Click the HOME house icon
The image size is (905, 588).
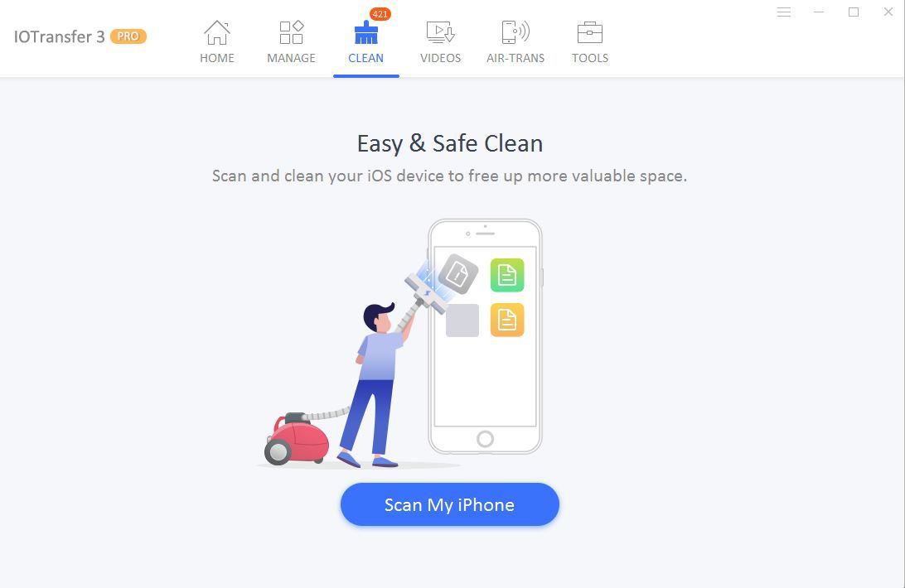click(217, 32)
